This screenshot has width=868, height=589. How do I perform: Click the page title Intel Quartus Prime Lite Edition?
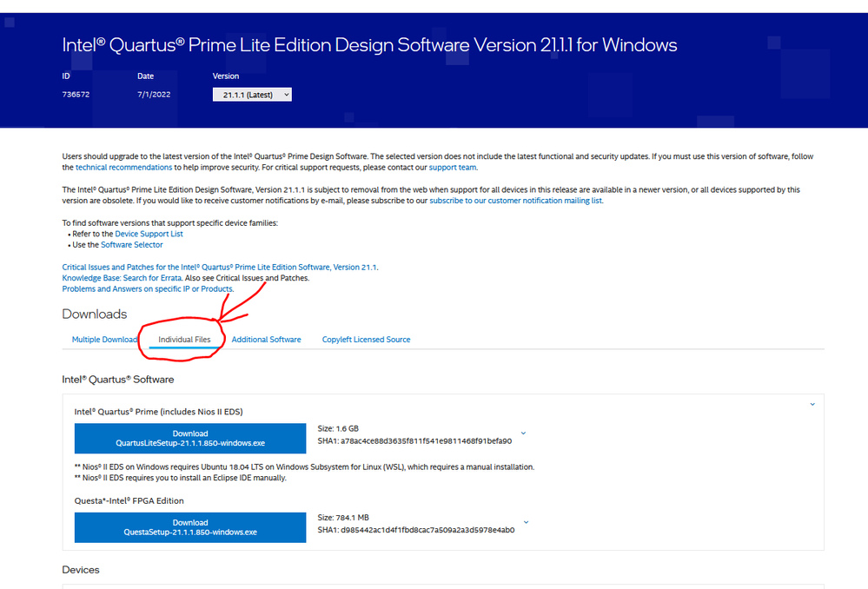(369, 45)
